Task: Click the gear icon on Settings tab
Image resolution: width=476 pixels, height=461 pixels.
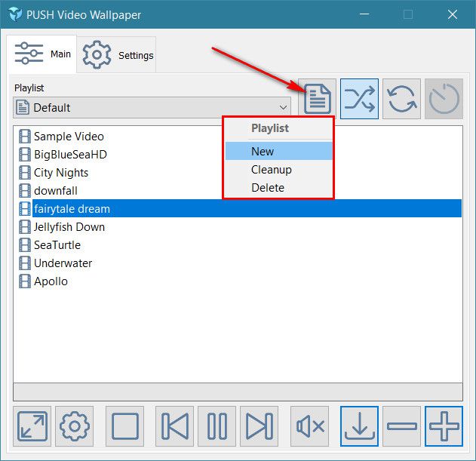Action: click(97, 54)
